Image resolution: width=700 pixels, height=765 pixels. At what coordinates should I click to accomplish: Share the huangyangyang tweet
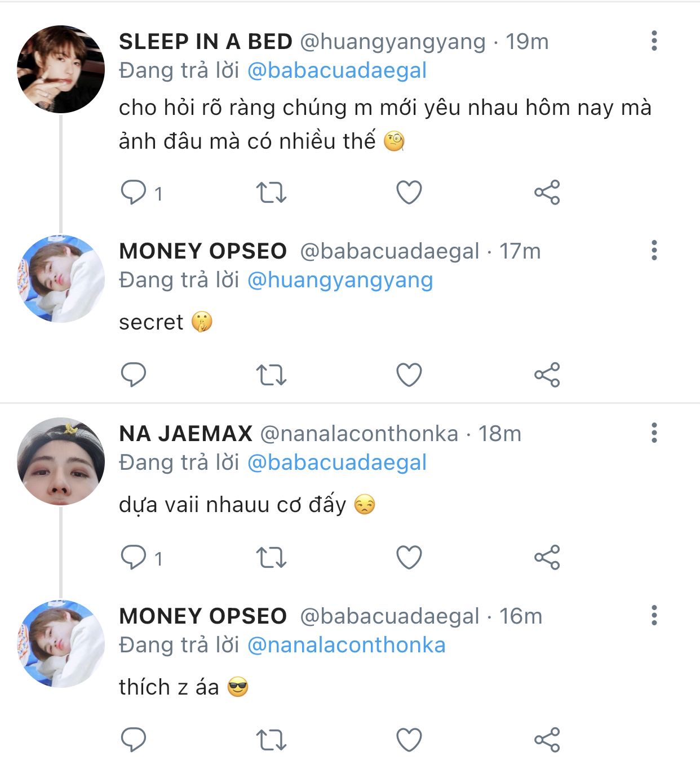pyautogui.click(x=547, y=193)
